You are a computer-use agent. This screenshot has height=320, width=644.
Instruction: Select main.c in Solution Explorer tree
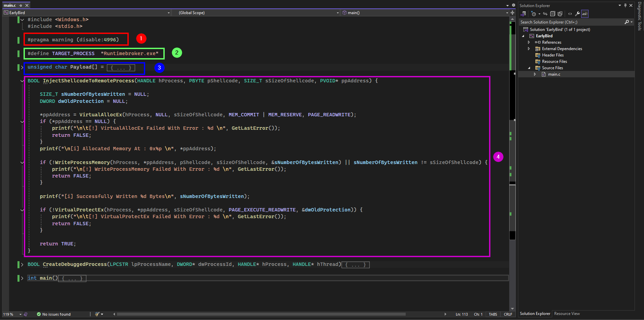(554, 74)
